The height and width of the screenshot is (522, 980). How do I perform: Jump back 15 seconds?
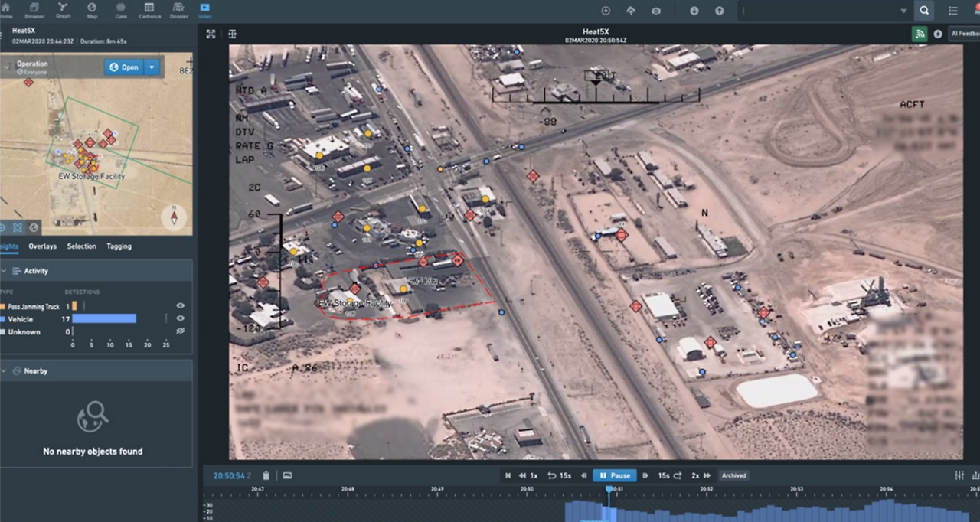(x=560, y=475)
